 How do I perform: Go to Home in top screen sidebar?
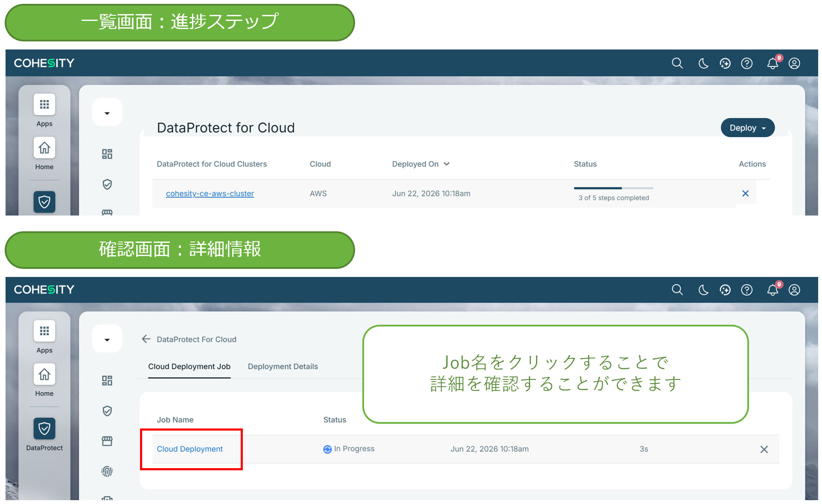coord(44,148)
